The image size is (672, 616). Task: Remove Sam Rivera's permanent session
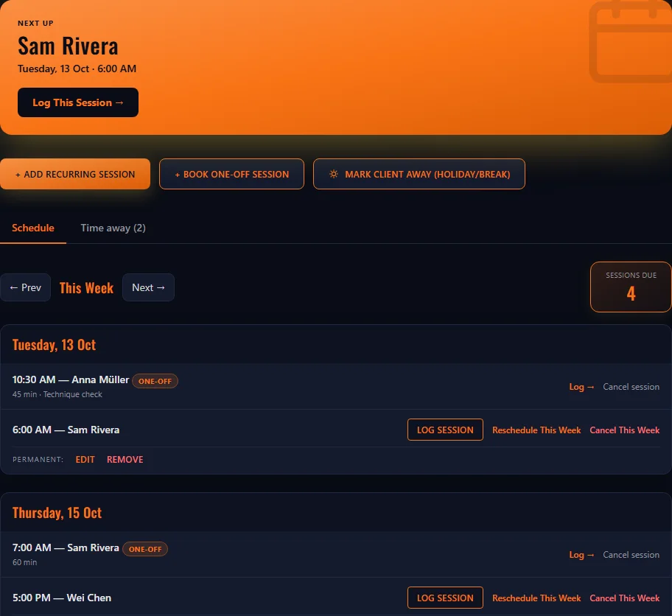click(125, 460)
